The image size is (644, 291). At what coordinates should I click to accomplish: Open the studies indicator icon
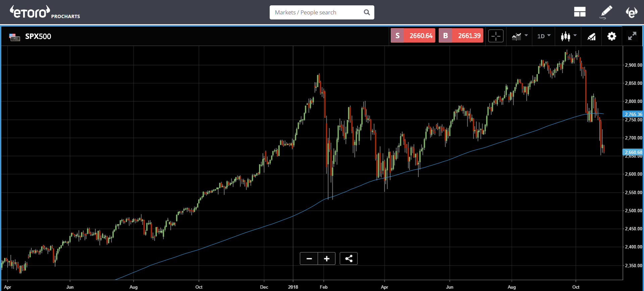(591, 36)
